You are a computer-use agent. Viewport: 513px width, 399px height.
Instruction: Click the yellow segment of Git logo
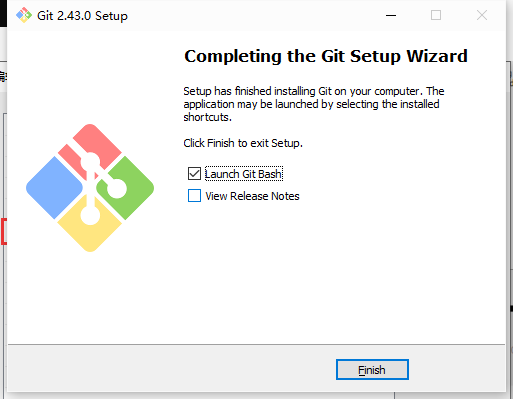tap(90, 228)
